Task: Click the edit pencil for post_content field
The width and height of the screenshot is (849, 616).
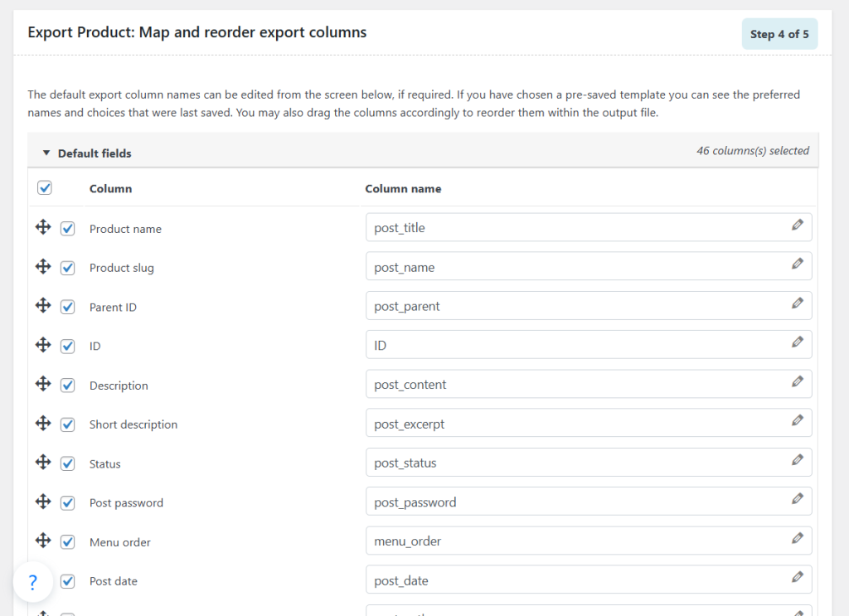Action: coord(797,381)
